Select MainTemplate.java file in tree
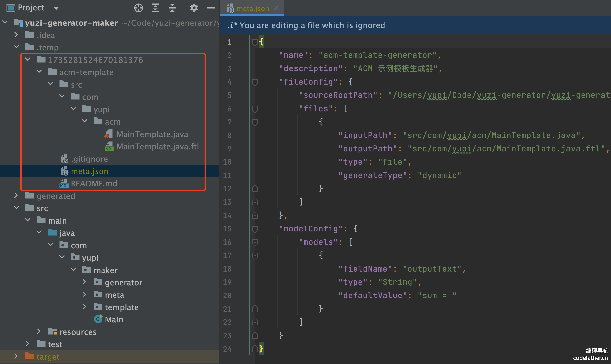611x364 pixels. click(152, 134)
